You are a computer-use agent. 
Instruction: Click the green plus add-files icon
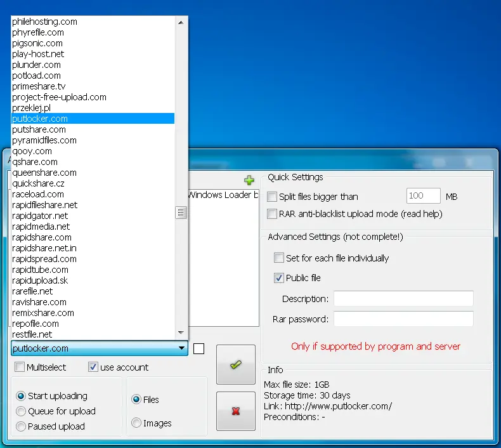tap(249, 180)
